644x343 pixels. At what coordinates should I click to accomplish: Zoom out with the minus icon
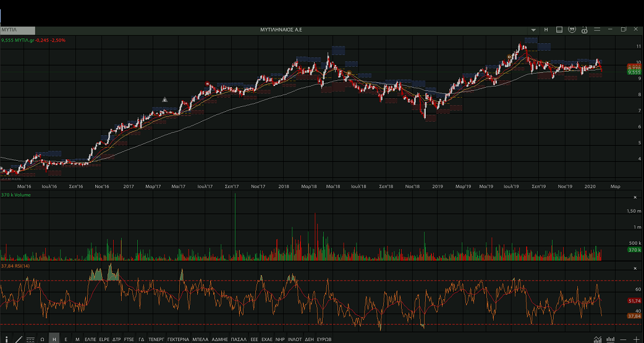624,339
